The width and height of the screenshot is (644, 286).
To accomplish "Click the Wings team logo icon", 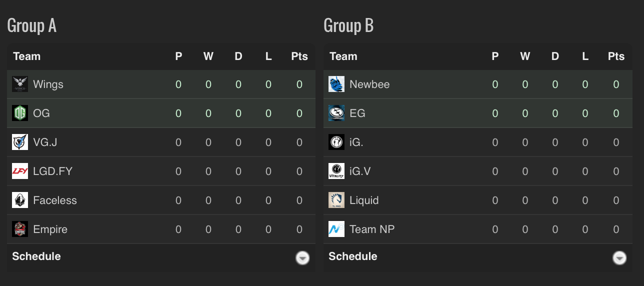I will point(20,84).
